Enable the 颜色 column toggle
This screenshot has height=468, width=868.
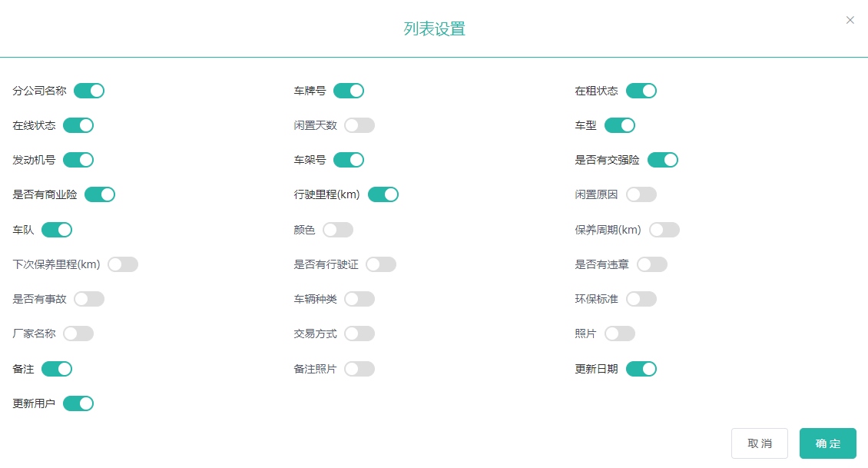(x=337, y=230)
